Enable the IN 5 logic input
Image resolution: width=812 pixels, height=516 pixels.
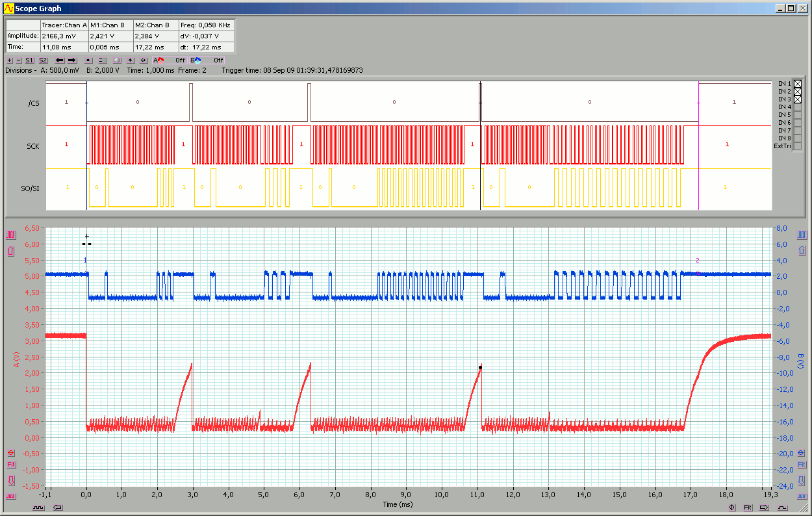[x=798, y=115]
